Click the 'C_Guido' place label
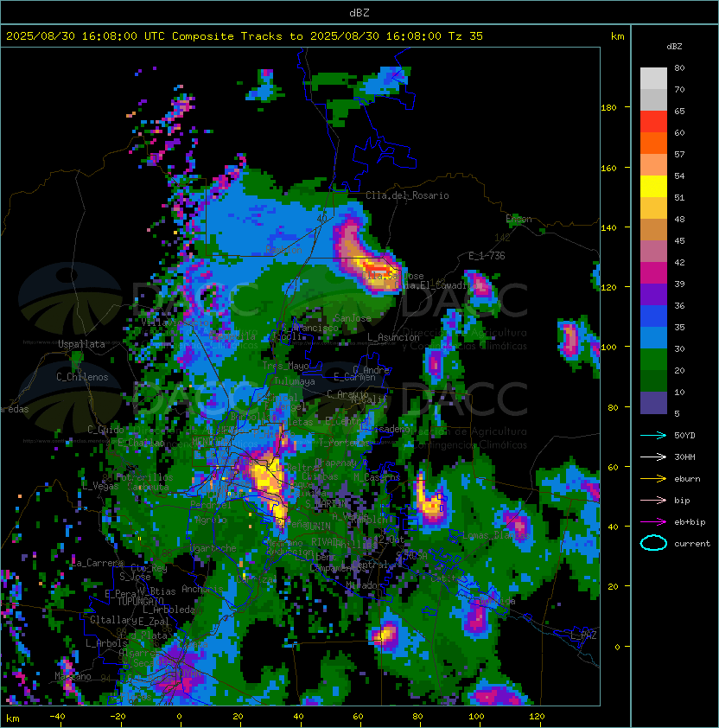 [x=105, y=430]
